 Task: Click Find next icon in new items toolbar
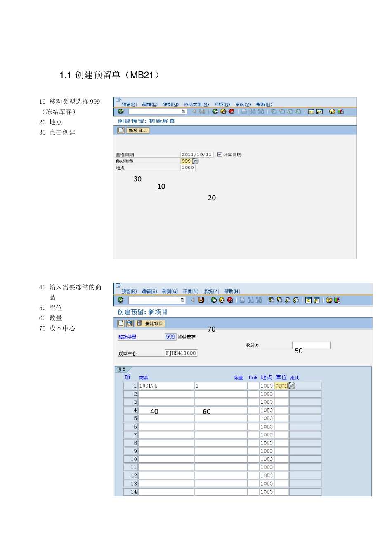click(259, 300)
